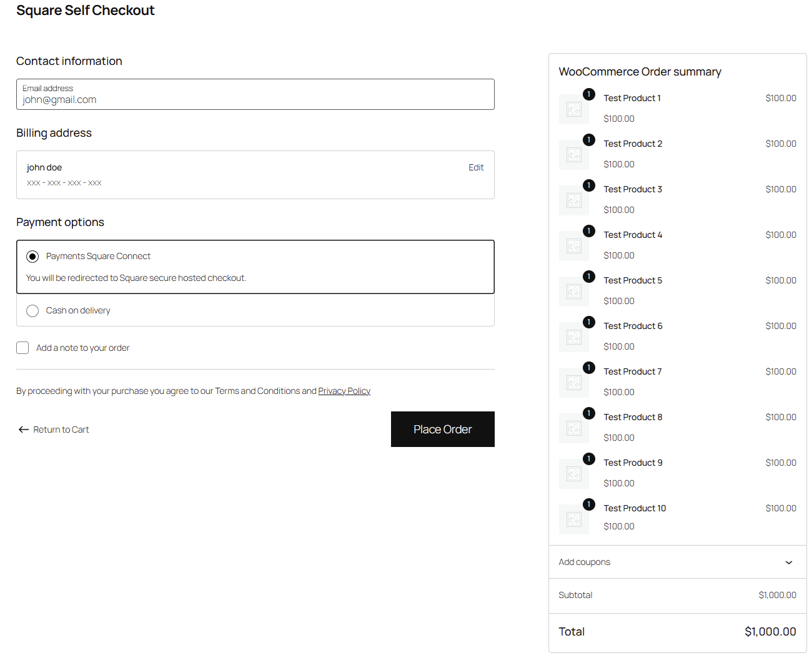The height and width of the screenshot is (658, 812).
Task: Expand the Add coupons section chevron
Action: click(789, 562)
